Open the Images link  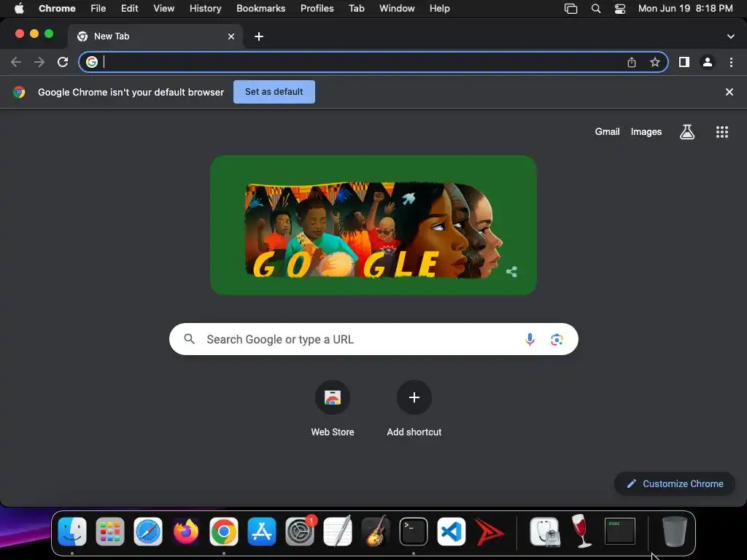coord(646,132)
